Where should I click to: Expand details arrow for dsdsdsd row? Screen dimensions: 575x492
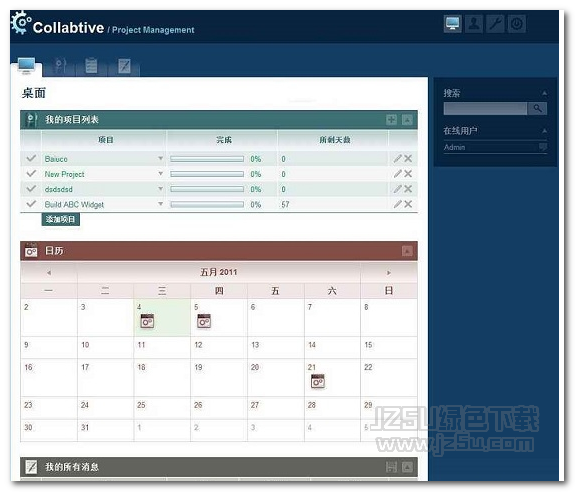pos(160,189)
